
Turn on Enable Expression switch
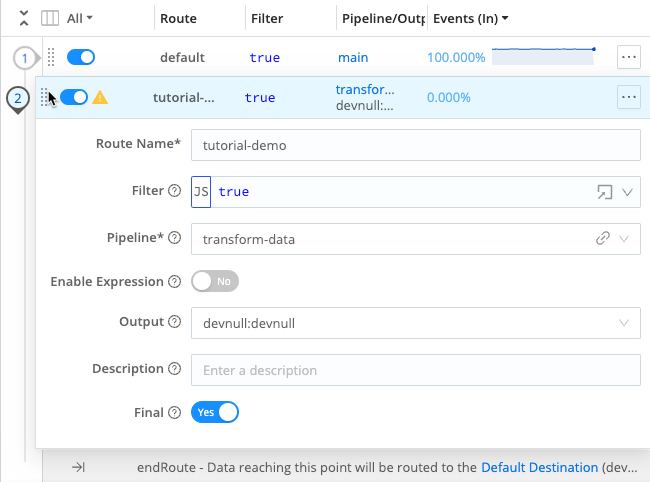pyautogui.click(x=214, y=282)
